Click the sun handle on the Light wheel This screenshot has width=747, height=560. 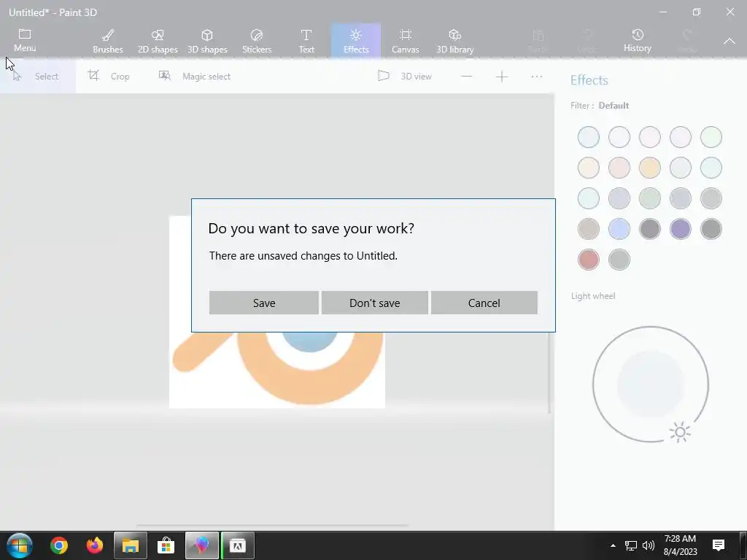click(x=680, y=432)
